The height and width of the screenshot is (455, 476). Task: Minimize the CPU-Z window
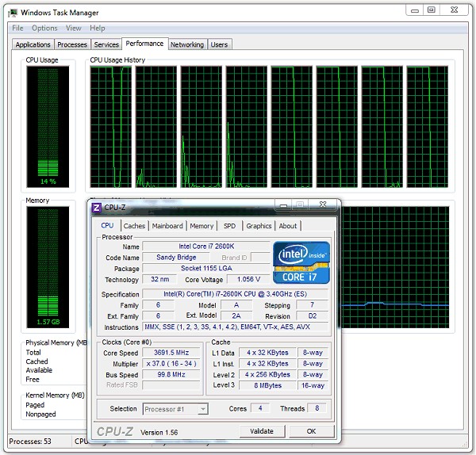pyautogui.click(x=283, y=205)
